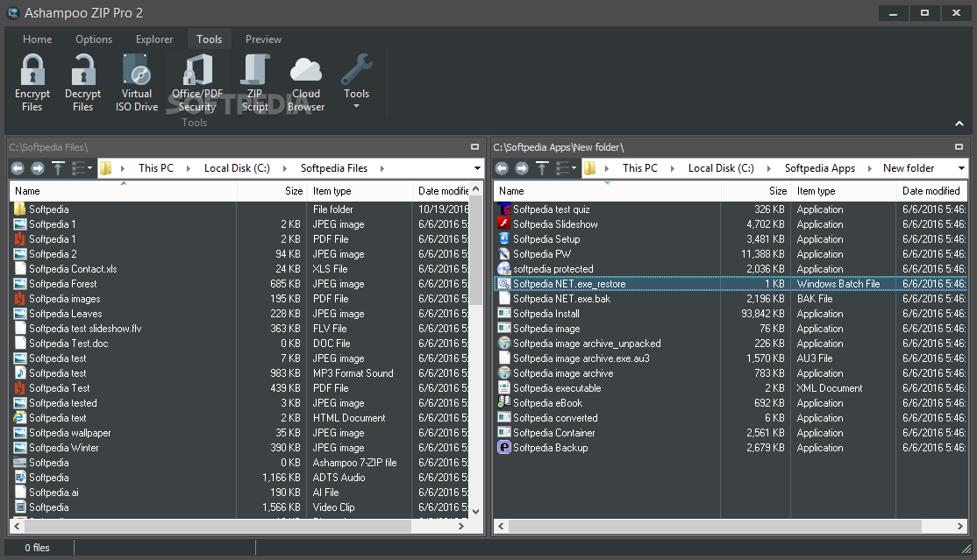Go up one folder in left pane
The width and height of the screenshot is (977, 560).
[58, 168]
